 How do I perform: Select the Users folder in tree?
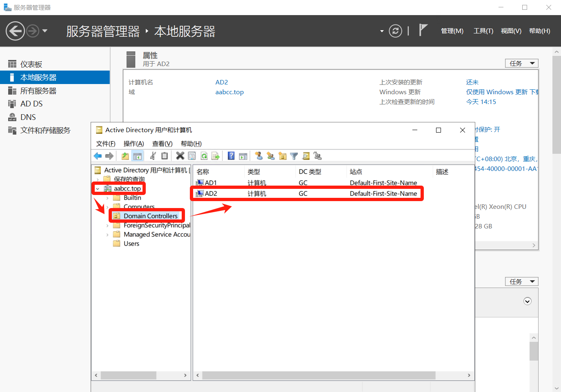131,244
